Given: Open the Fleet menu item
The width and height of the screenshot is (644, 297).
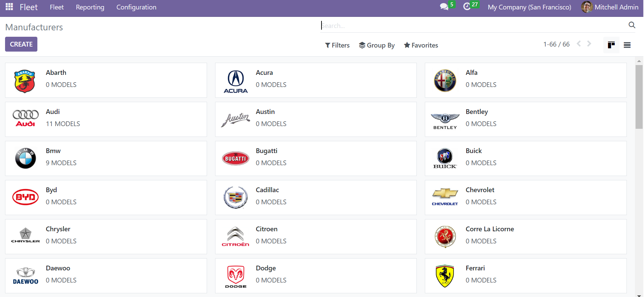Looking at the screenshot, I should coord(57,7).
